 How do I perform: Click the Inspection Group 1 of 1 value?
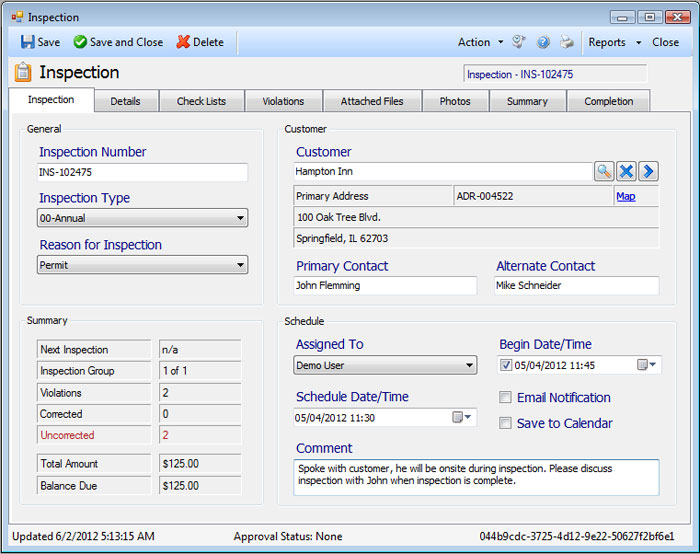click(x=200, y=371)
